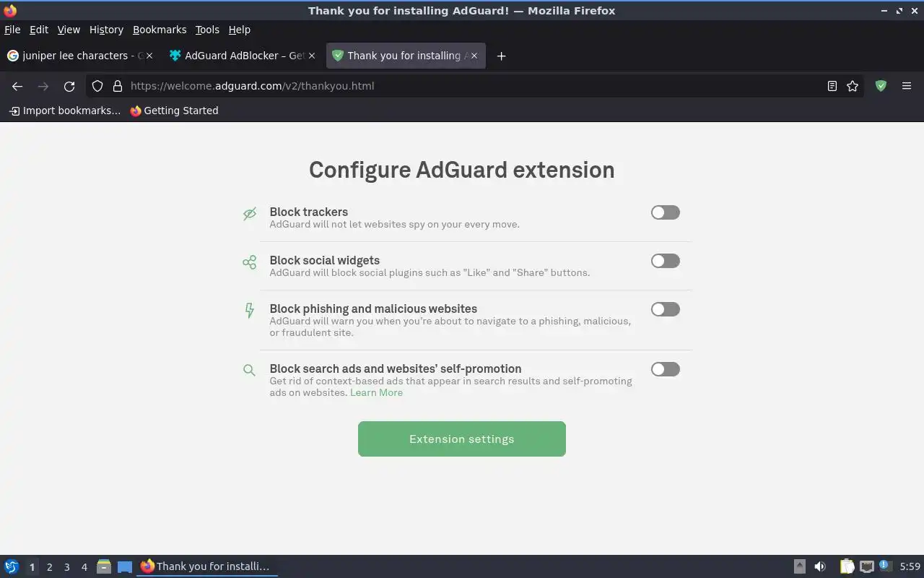
Task: Toggle reader view icon in address bar
Action: 832,86
